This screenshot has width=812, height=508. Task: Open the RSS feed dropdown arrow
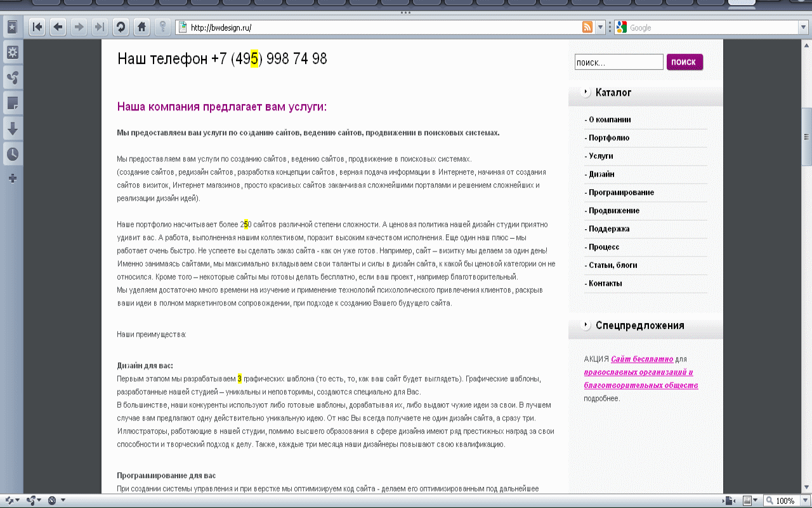(599, 27)
